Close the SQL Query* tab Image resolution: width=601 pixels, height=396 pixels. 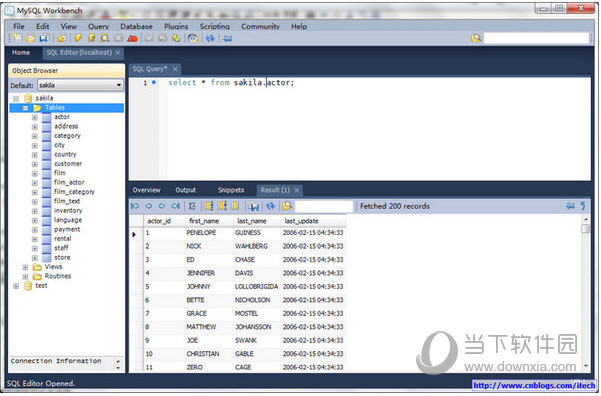[x=175, y=69]
